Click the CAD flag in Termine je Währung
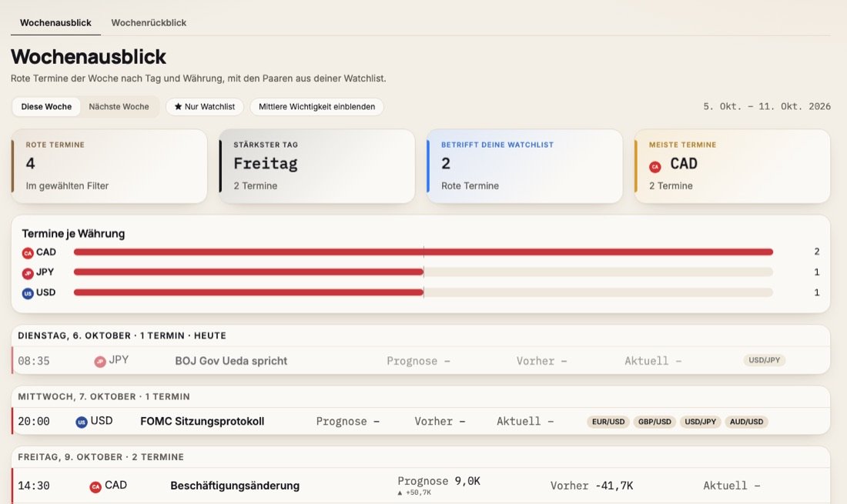The image size is (847, 504). pos(28,252)
